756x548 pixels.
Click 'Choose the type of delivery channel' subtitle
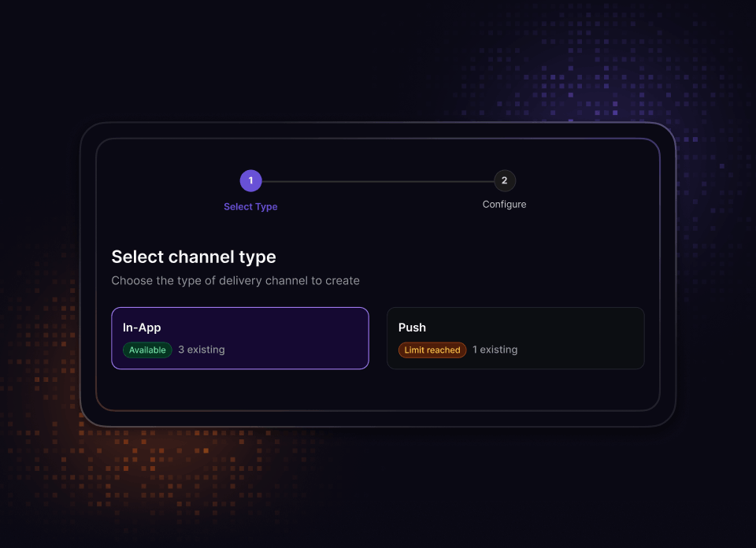(235, 280)
